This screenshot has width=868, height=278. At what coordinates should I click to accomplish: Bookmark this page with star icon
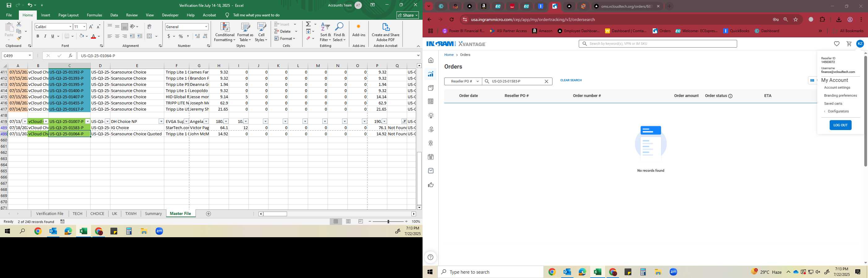796,19
